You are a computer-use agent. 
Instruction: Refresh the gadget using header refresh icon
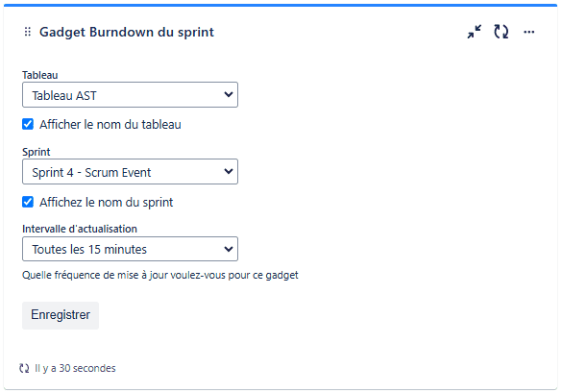(501, 32)
